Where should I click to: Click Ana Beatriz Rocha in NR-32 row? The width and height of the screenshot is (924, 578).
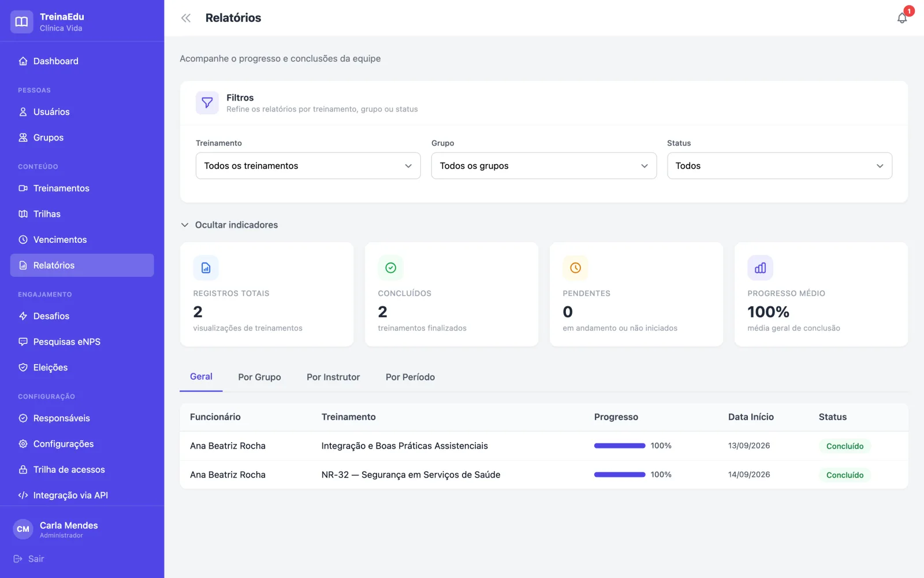(228, 475)
